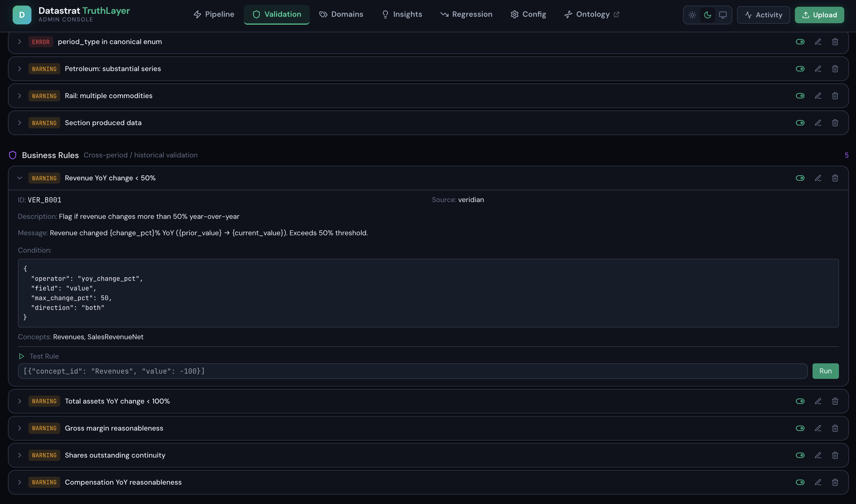Go to the Regression tab
Image resolution: width=856 pixels, height=504 pixels.
tap(466, 14)
